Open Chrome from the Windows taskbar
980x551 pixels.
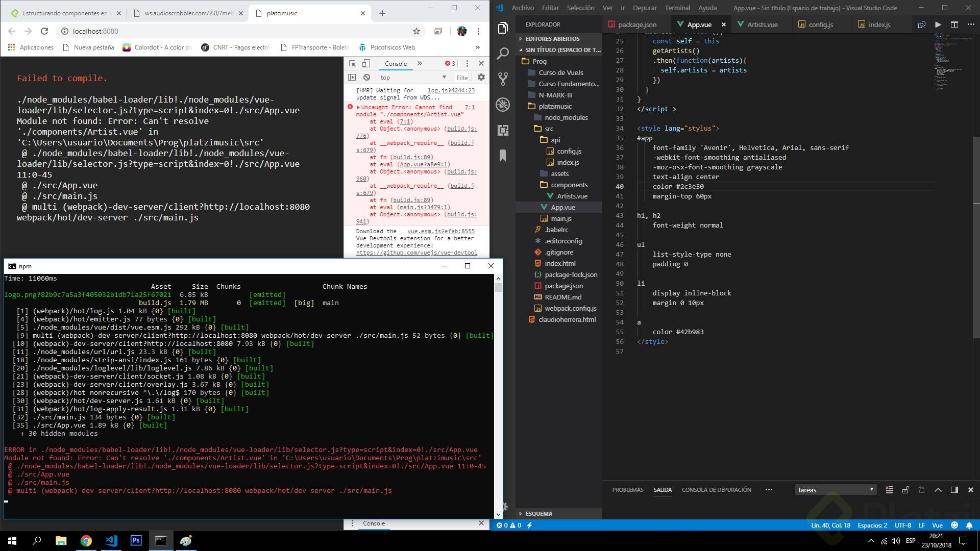tap(86, 541)
